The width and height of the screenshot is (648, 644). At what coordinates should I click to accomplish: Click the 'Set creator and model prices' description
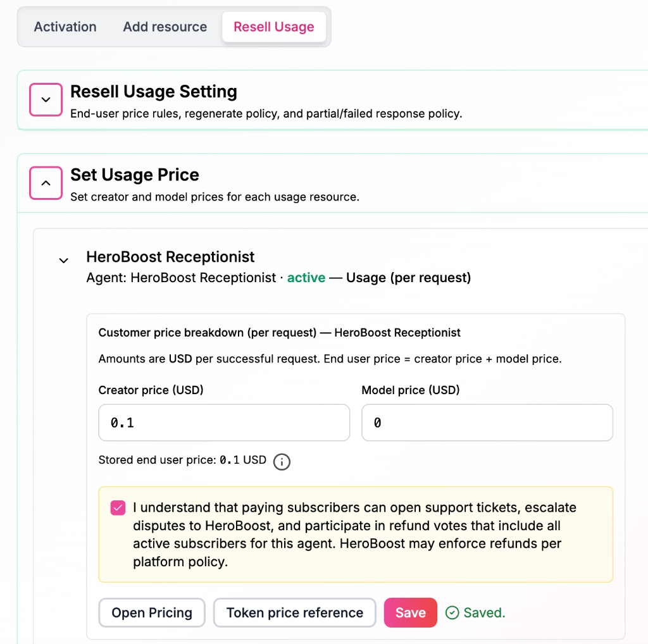[215, 197]
